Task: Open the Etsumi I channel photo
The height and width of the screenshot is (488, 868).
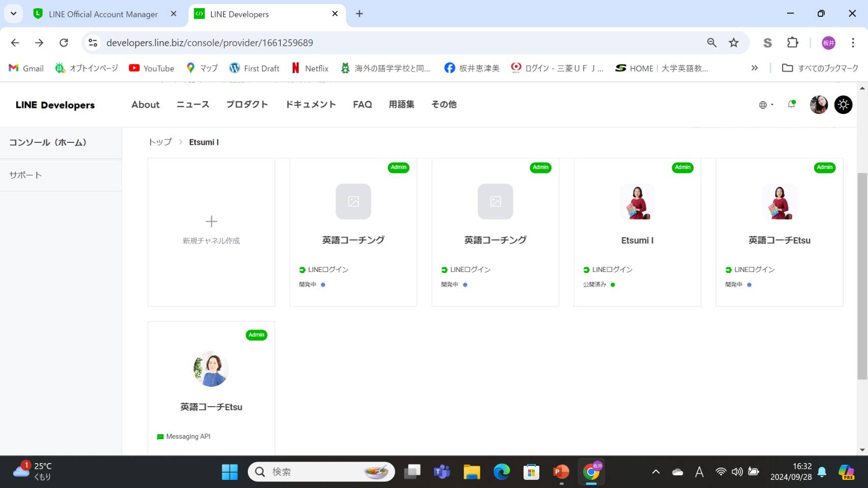Action: pos(637,201)
